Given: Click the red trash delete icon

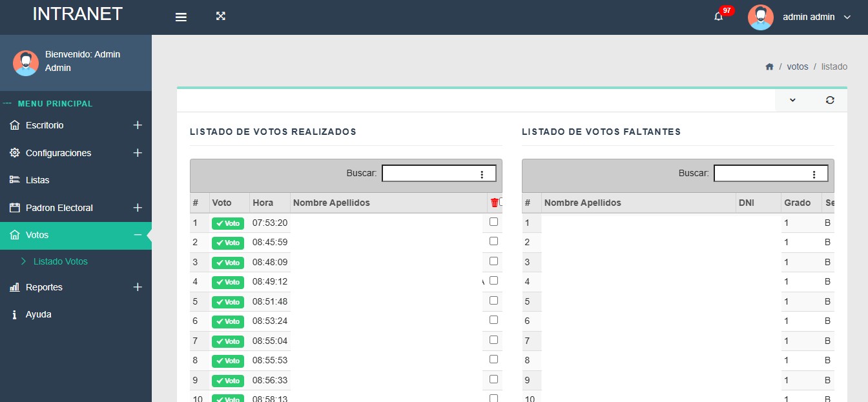Looking at the screenshot, I should coord(495,203).
